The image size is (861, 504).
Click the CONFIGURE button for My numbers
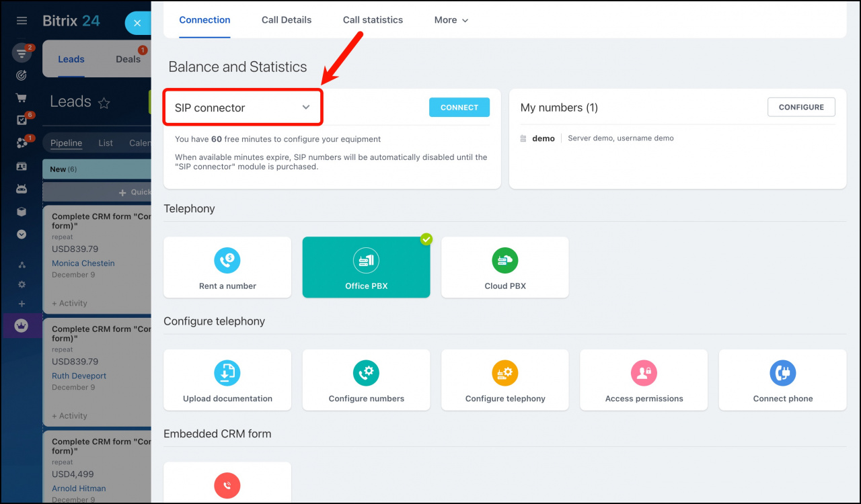[x=801, y=107]
